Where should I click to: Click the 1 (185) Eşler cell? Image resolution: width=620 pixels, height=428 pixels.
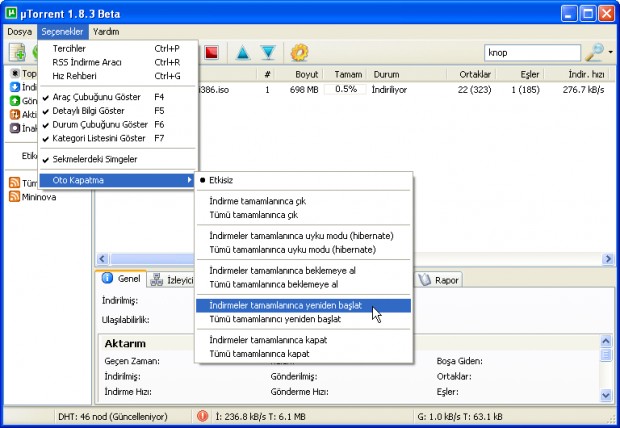[x=525, y=90]
